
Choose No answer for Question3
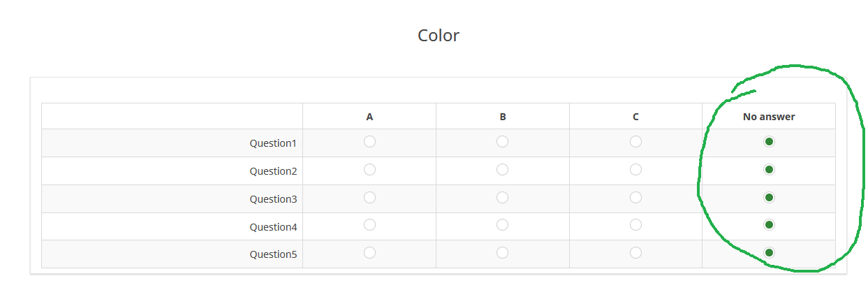769,198
